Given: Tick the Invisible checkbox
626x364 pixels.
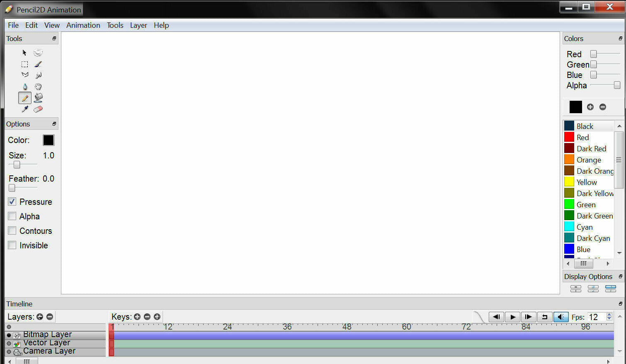Looking at the screenshot, I should (12, 245).
